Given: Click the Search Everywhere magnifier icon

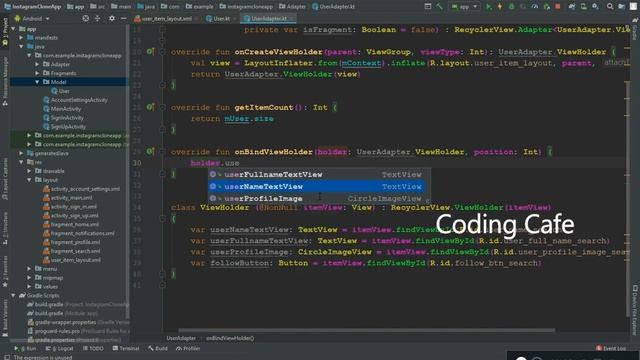Looking at the screenshot, I should [x=610, y=6].
